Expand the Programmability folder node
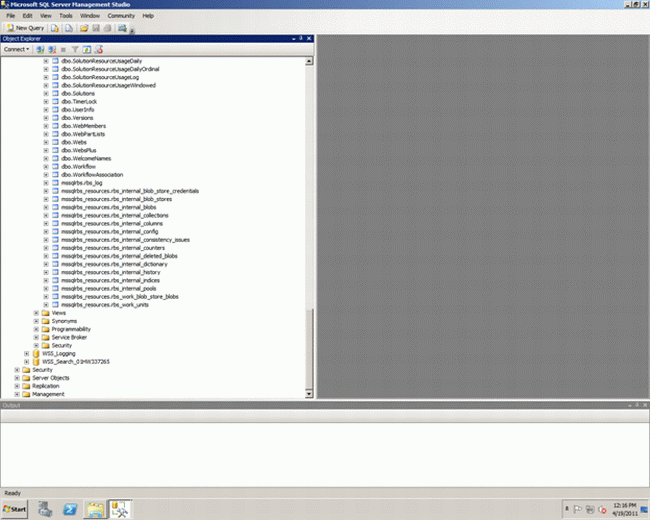Viewport: 650px width, 520px height. [x=36, y=329]
